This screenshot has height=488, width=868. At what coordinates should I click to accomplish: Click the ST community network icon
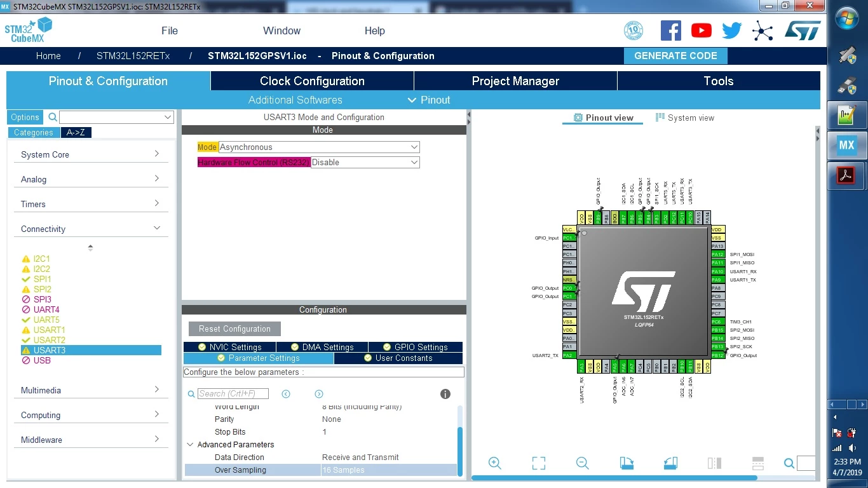763,30
